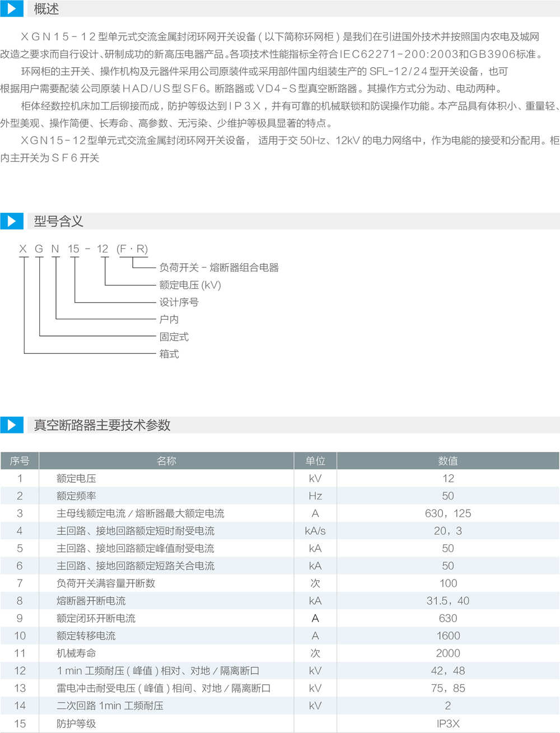Image resolution: width=560 pixels, height=733 pixels.
Task: Select the 型号含义 section heading
Action: 58,221
